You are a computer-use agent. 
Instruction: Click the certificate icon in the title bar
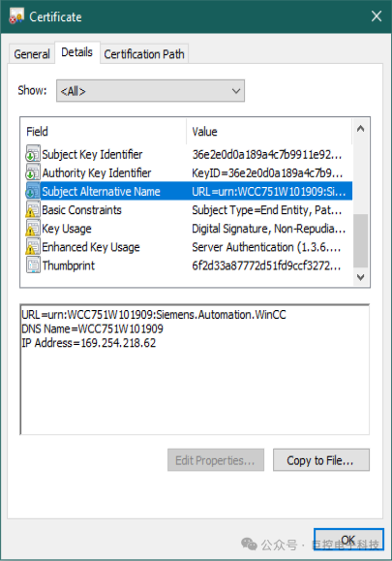[16, 16]
